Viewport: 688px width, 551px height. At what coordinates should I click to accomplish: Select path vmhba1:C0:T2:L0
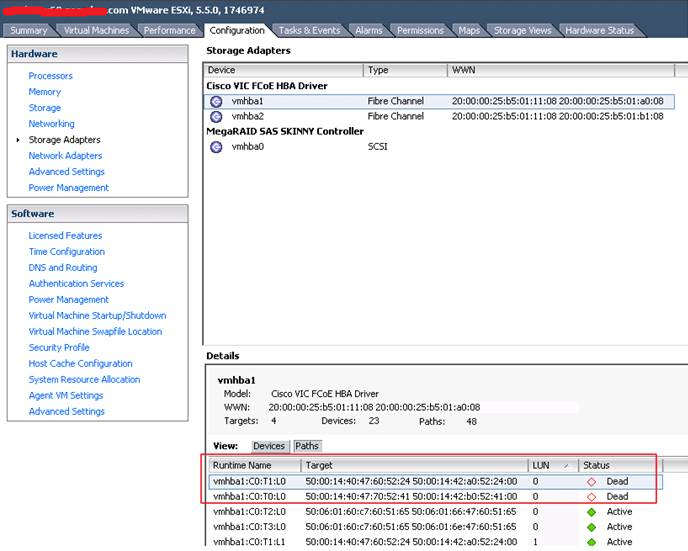point(436,512)
